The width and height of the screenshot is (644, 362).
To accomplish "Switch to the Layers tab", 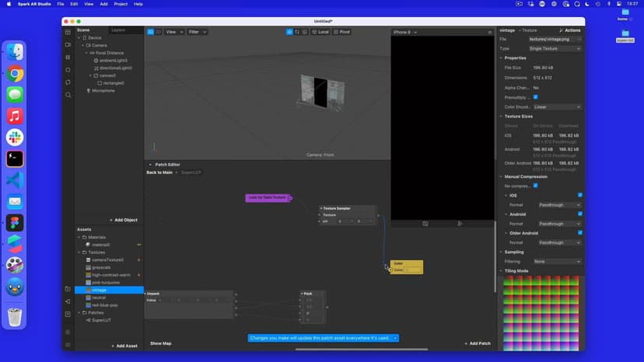I will pos(117,30).
